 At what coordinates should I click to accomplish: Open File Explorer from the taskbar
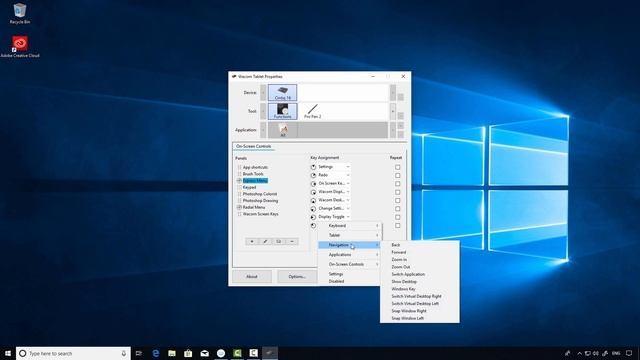(172, 353)
